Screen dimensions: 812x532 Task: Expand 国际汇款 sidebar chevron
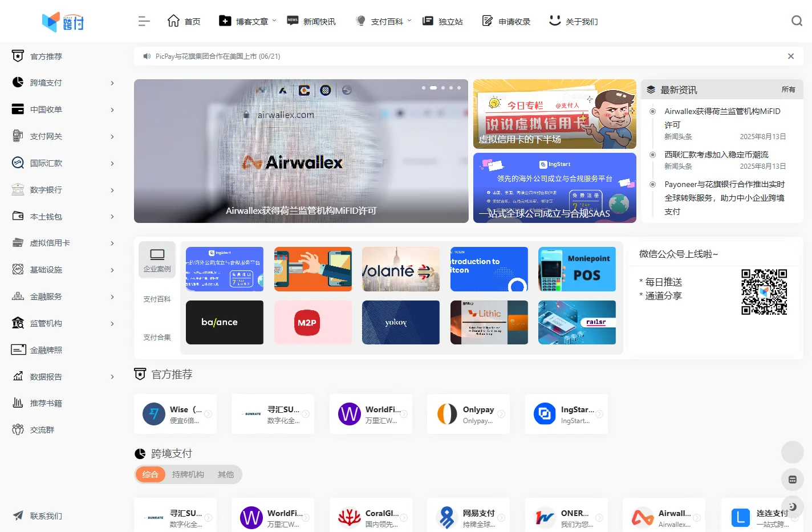coord(112,164)
